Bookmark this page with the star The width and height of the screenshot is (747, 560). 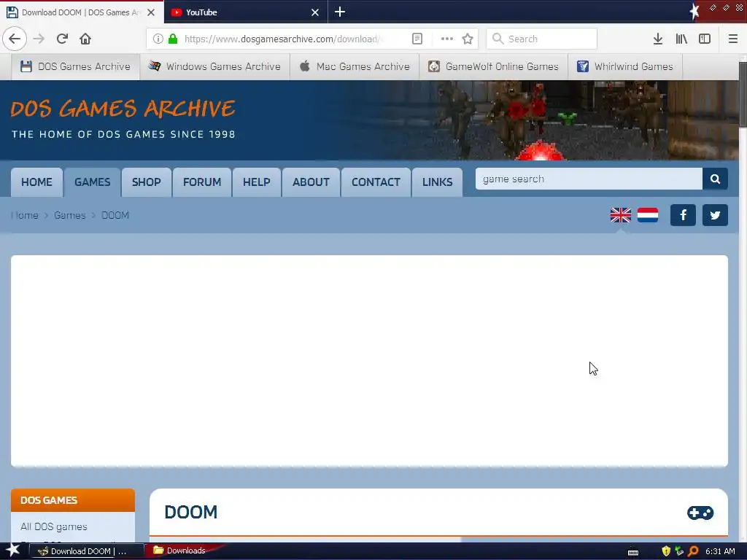[468, 39]
